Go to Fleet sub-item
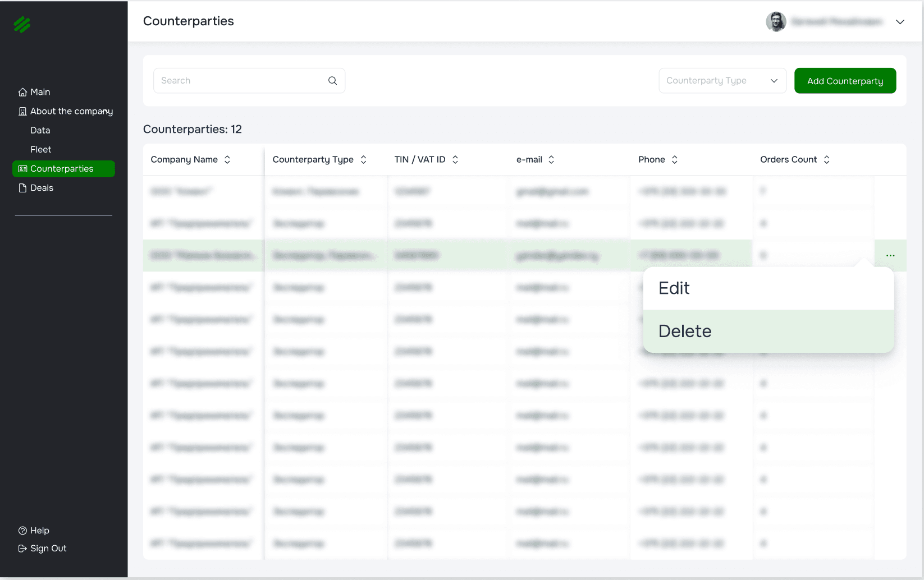Viewport: 924px width, 580px height. tap(40, 149)
